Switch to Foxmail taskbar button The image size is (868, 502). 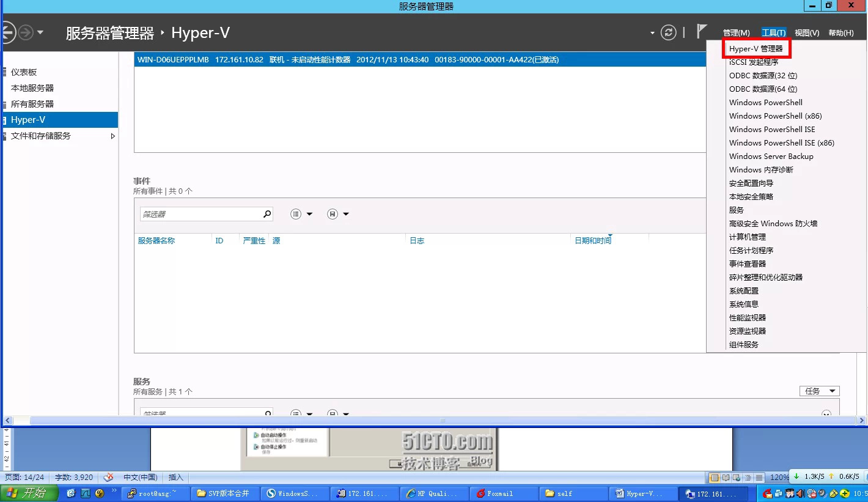(x=504, y=493)
